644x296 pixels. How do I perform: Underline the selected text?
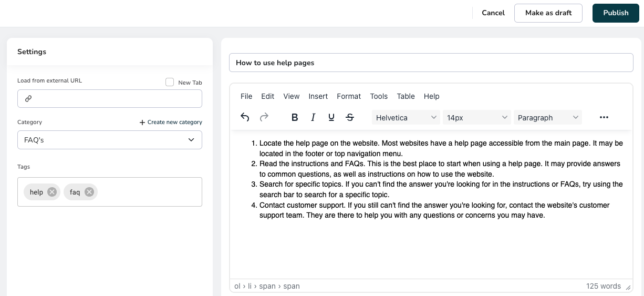tap(331, 117)
